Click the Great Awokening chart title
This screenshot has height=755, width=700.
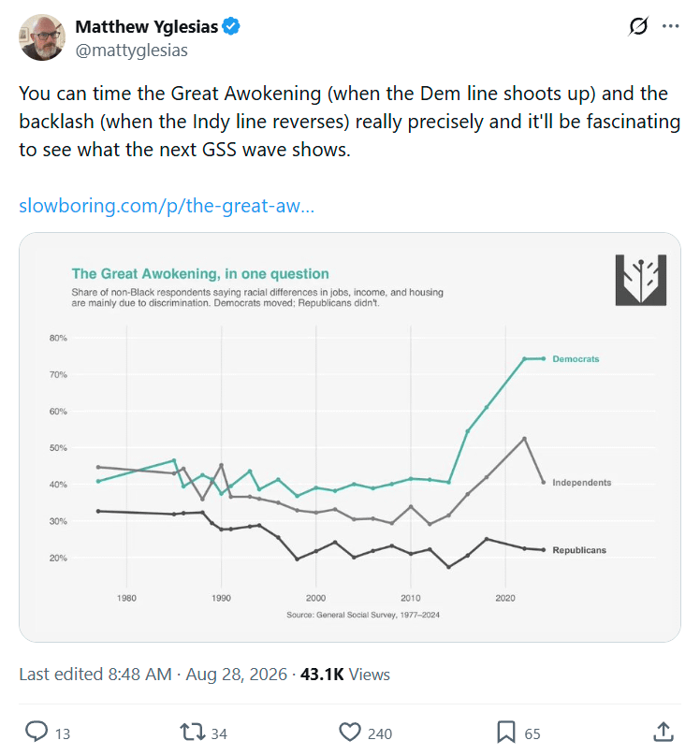(x=200, y=273)
